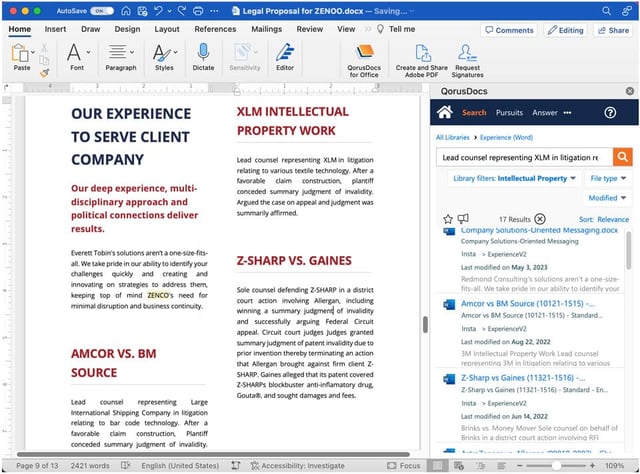Clear results with the circled X
This screenshot has height=474, width=640.
tap(540, 219)
